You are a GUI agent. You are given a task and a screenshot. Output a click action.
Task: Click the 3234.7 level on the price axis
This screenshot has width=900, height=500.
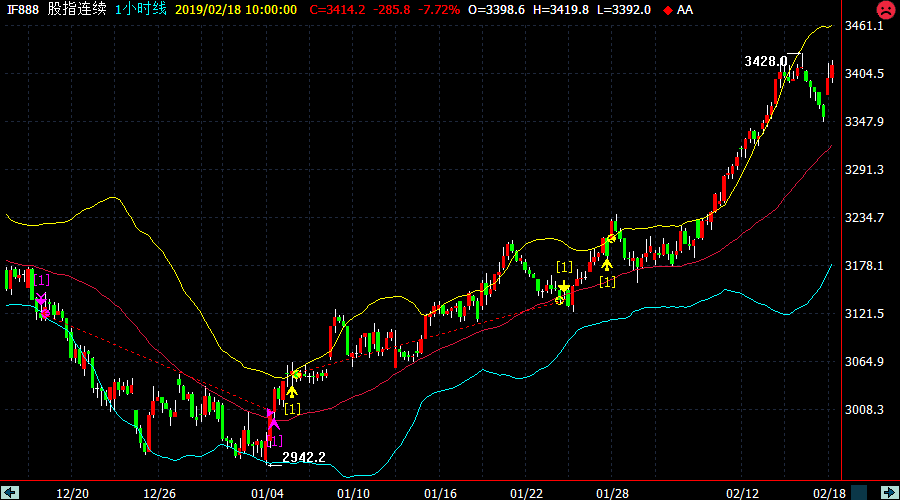point(868,218)
